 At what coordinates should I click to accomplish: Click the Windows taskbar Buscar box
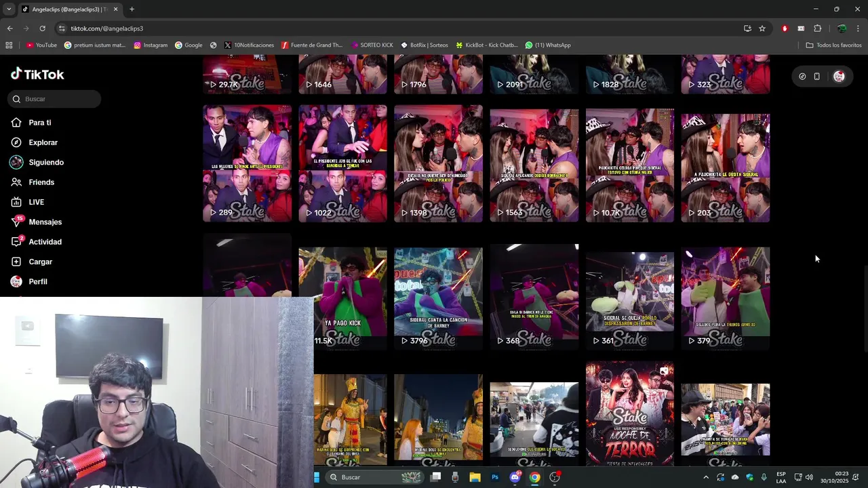pos(374,477)
